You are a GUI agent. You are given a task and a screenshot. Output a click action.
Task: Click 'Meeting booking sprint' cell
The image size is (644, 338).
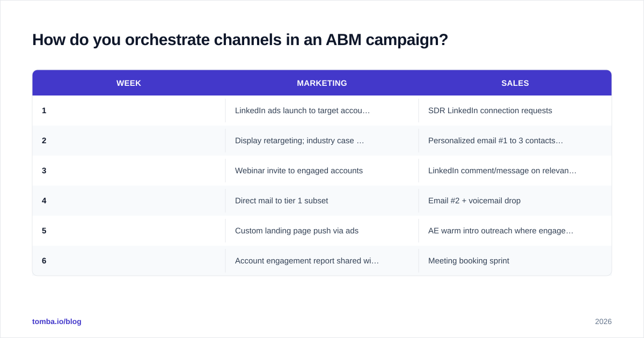[515, 261]
